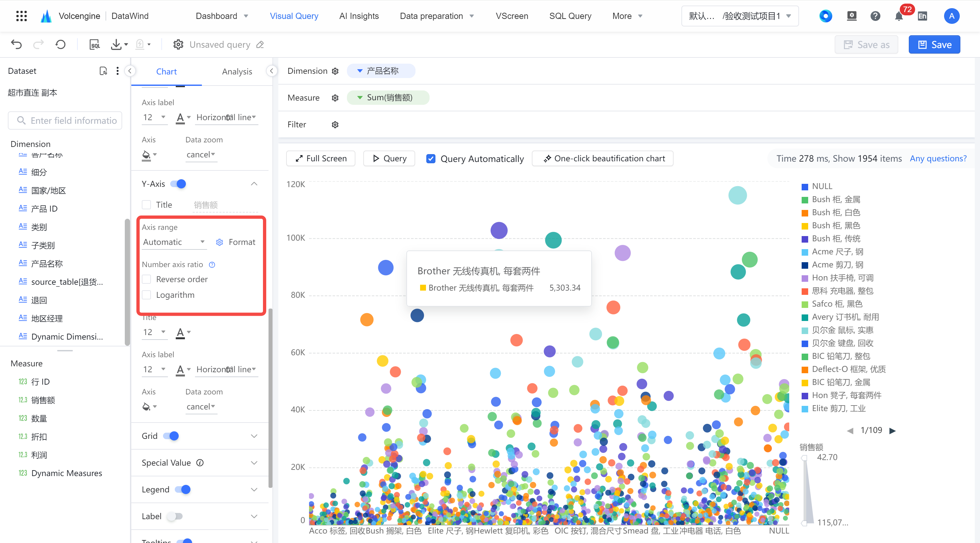
Task: Go to next legend page arrow
Action: tap(892, 431)
